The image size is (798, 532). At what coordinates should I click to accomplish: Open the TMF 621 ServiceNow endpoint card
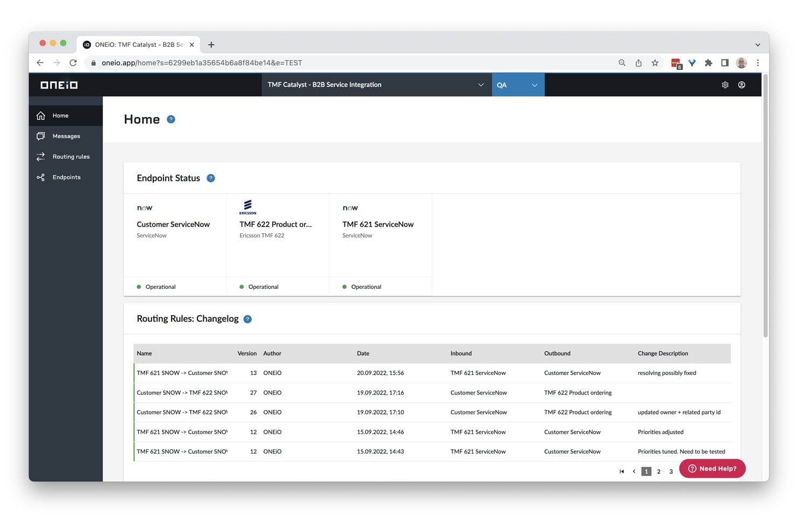381,245
